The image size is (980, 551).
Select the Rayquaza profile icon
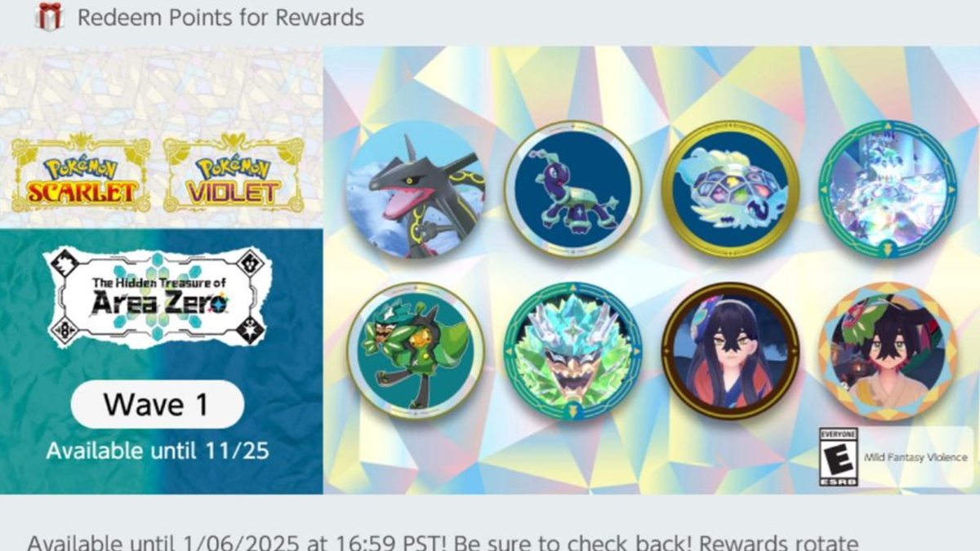point(415,189)
